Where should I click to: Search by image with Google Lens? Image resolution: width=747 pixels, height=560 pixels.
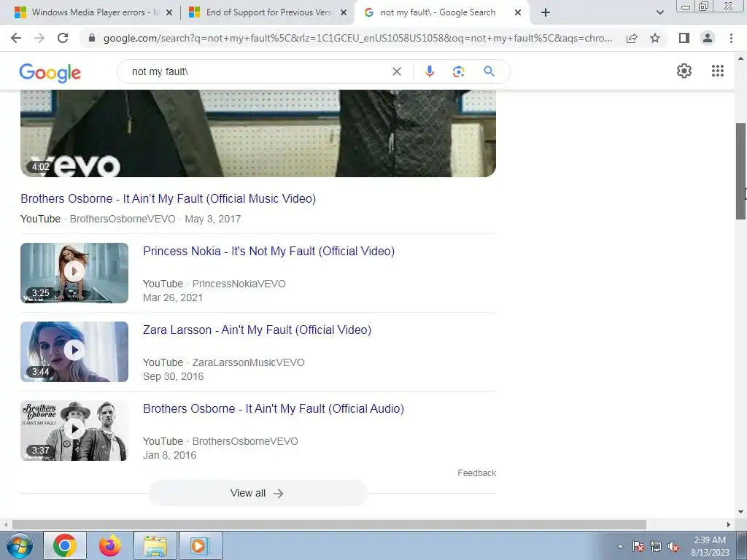pyautogui.click(x=458, y=71)
